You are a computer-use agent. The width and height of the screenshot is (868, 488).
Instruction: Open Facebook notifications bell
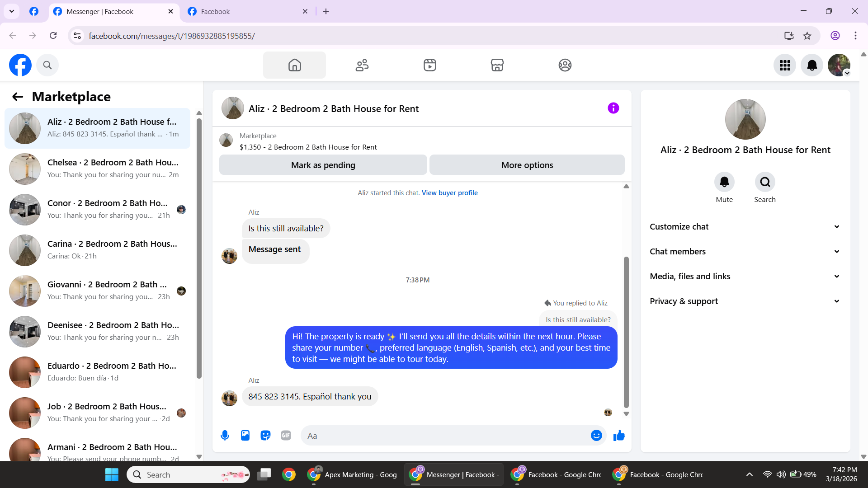coord(812,66)
